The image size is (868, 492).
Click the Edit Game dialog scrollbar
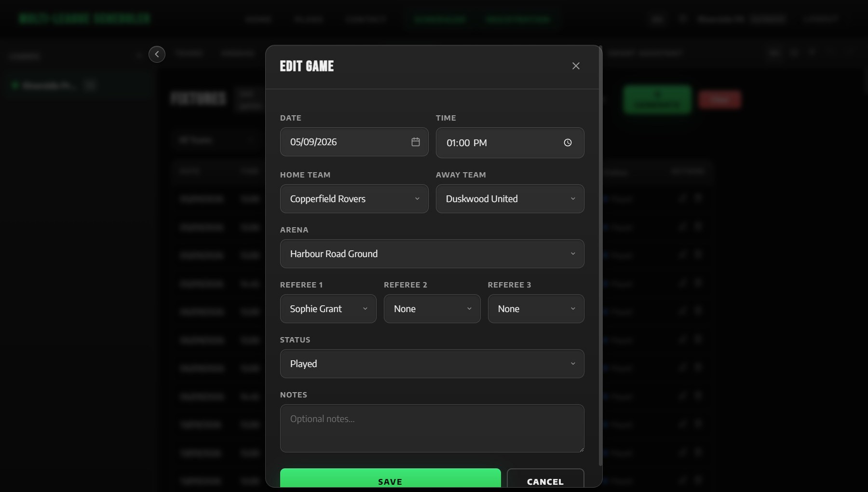600,256
